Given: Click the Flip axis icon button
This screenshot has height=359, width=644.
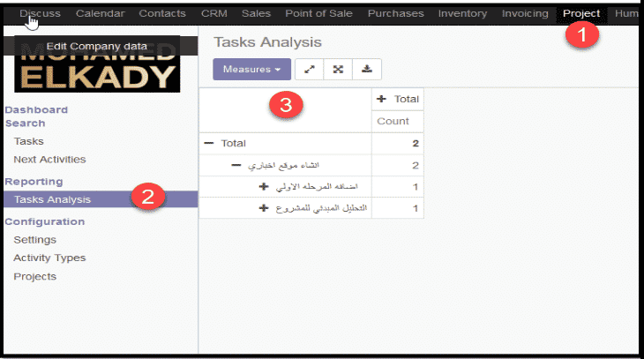Looking at the screenshot, I should point(310,70).
